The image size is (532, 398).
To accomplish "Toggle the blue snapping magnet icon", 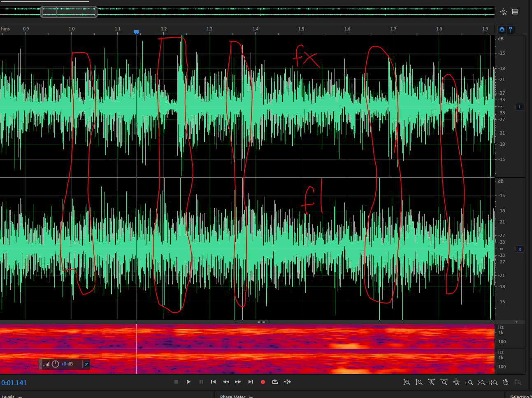I will pyautogui.click(x=502, y=30).
